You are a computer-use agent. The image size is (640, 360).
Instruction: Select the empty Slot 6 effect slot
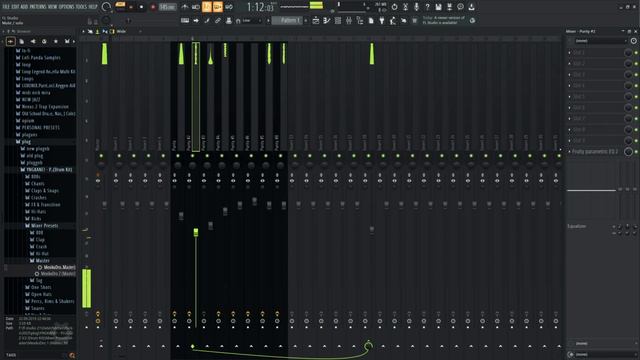point(598,108)
